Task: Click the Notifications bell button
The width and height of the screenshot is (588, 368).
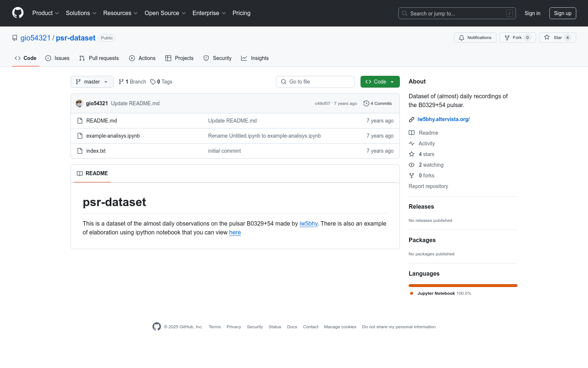Action: (x=475, y=38)
